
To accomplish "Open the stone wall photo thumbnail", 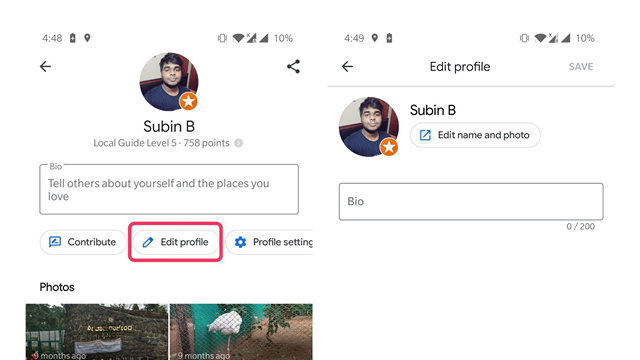I will coord(97,331).
